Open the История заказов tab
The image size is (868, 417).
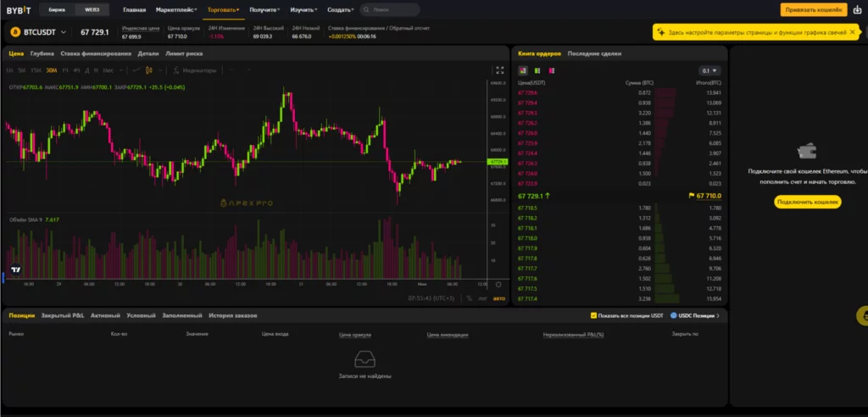[x=233, y=315]
